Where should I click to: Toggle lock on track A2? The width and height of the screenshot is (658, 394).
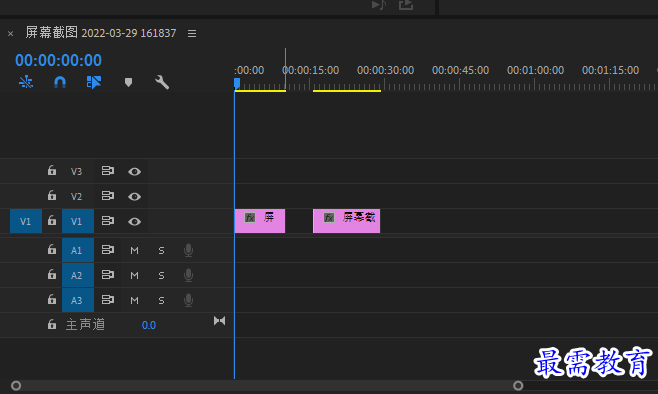[52, 274]
